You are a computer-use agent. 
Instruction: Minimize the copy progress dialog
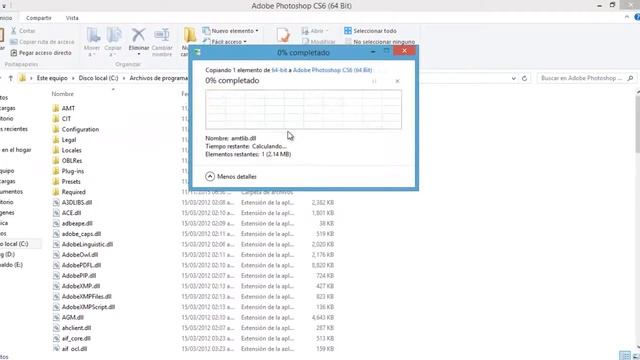pos(373,52)
